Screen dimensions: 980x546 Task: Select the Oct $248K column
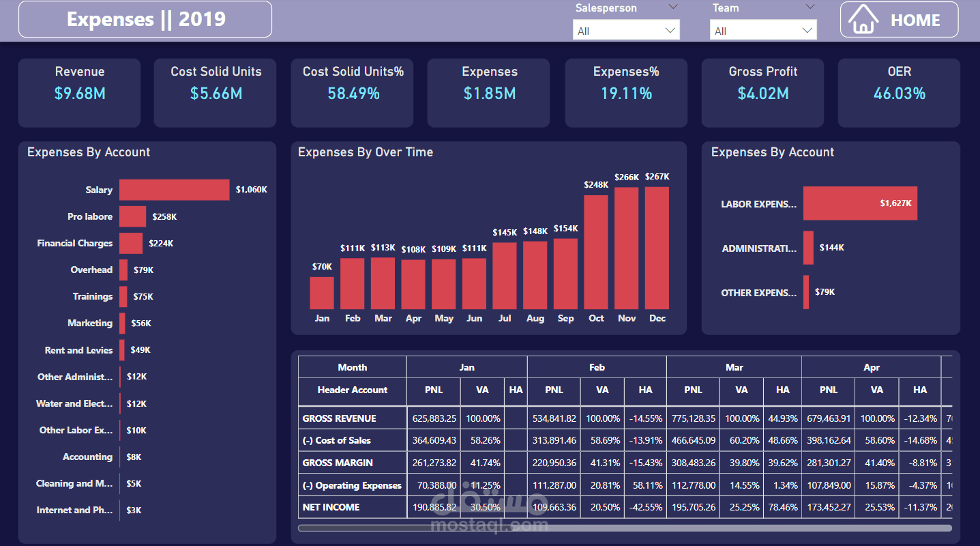click(596, 252)
